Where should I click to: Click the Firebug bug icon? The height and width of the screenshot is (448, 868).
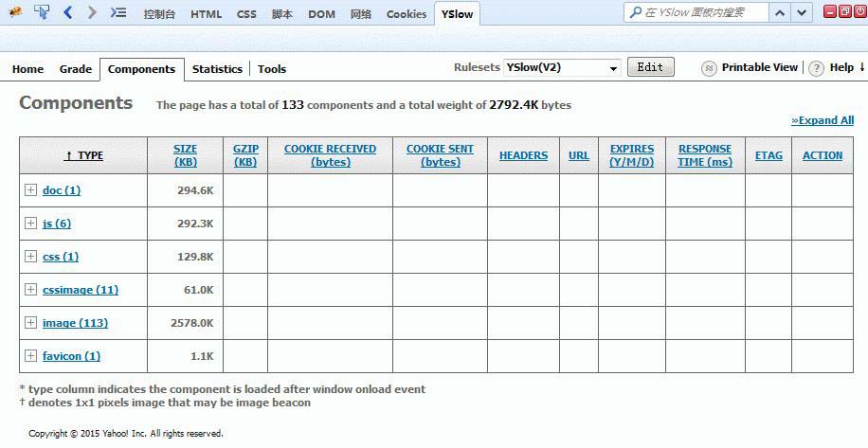coord(15,12)
